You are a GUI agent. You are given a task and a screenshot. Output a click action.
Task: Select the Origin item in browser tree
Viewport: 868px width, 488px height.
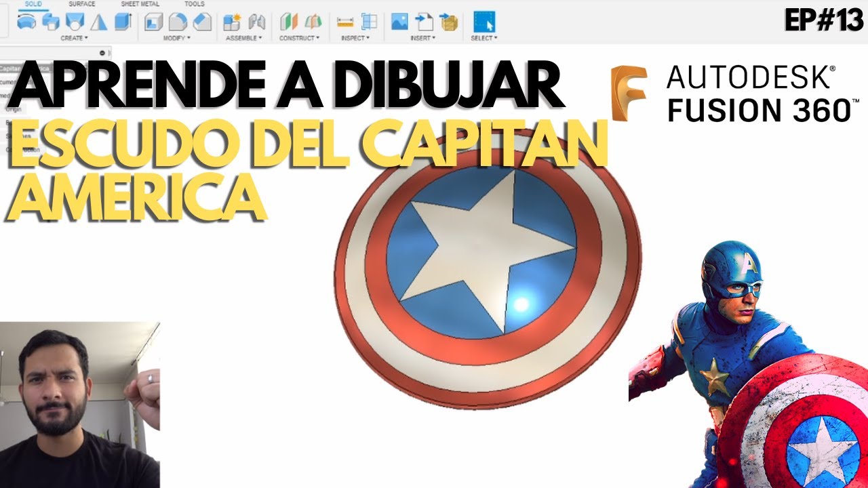point(14,109)
